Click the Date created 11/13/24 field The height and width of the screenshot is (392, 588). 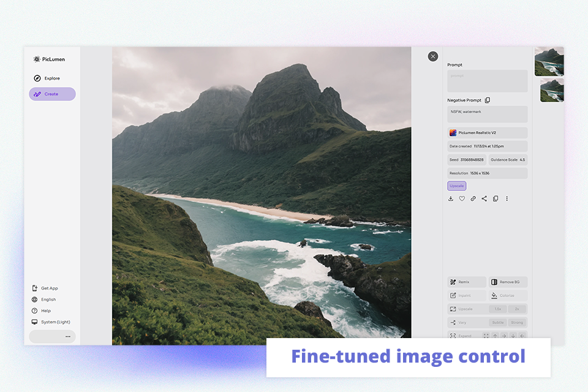[487, 146]
